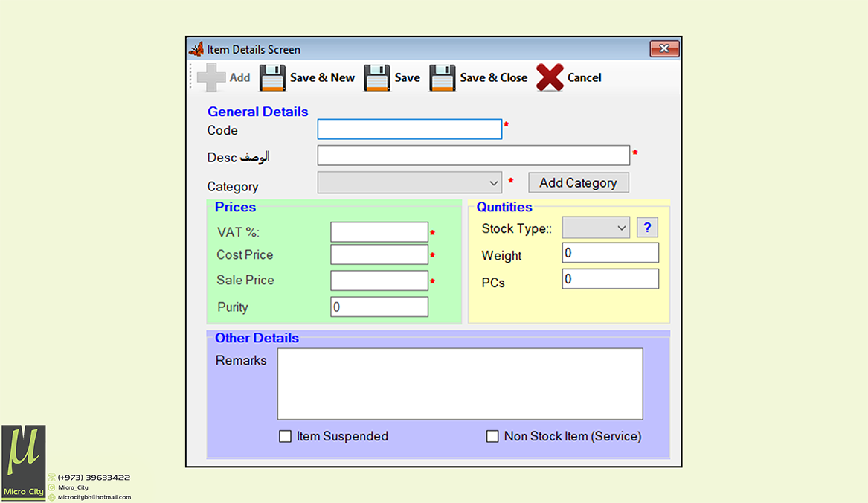The width and height of the screenshot is (868, 503).
Task: Click the Micro City logo
Action: coord(24,463)
